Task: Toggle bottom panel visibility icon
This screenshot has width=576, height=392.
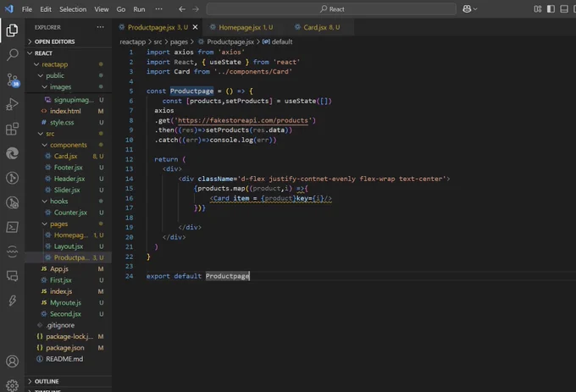Action: pyautogui.click(x=564, y=9)
